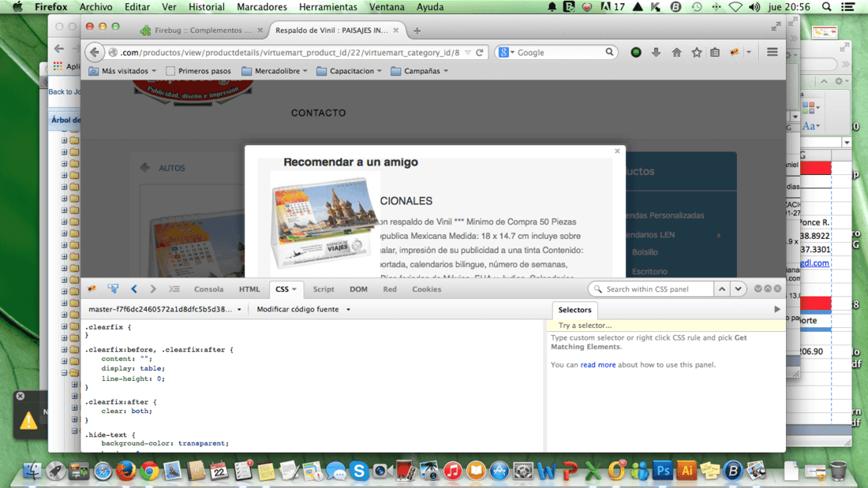Go to the Firefox home page icon
The image size is (868, 488).
pos(676,53)
